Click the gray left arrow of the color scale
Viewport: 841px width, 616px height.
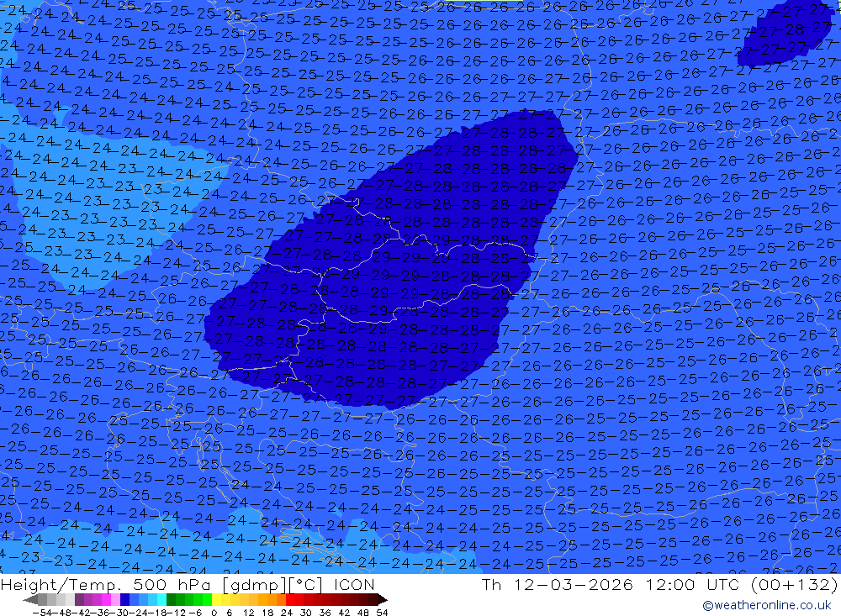(x=30, y=599)
